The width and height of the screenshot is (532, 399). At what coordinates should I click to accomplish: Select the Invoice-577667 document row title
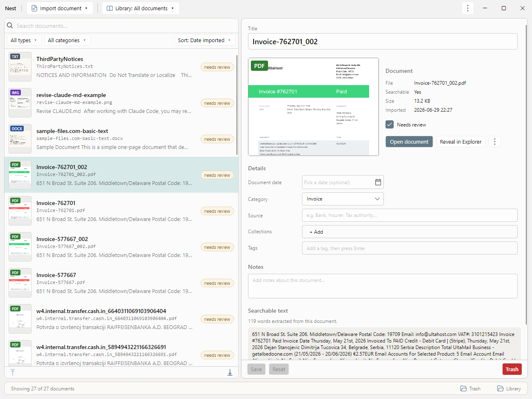[x=56, y=275]
